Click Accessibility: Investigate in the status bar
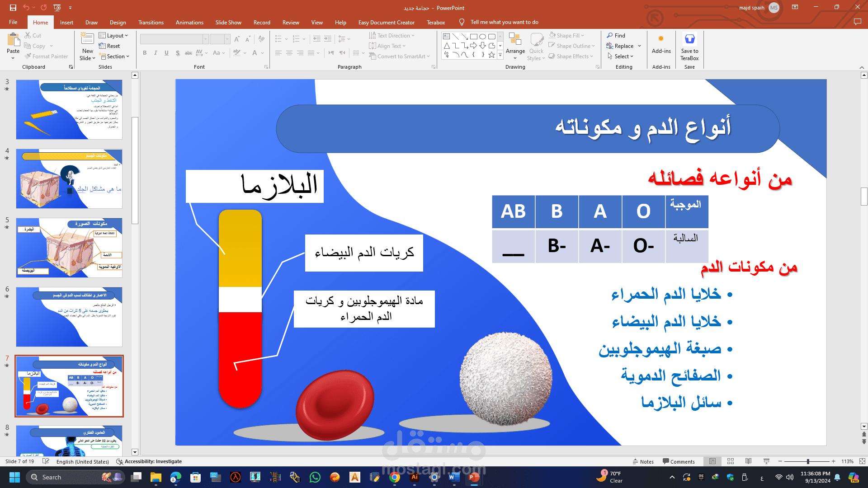The width and height of the screenshot is (868, 488). point(149,461)
